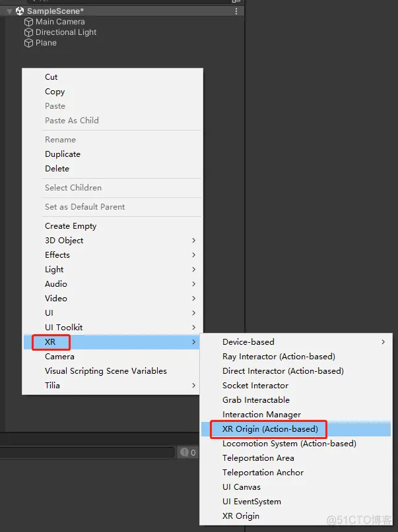This screenshot has width=398, height=532.
Task: Collapse the SampleScene foldout arrow
Action: [x=9, y=11]
